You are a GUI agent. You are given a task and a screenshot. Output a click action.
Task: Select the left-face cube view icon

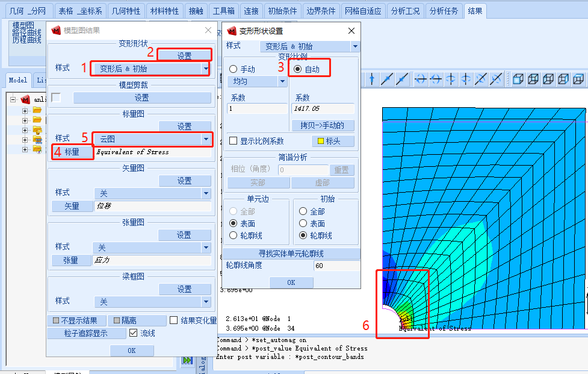click(548, 79)
